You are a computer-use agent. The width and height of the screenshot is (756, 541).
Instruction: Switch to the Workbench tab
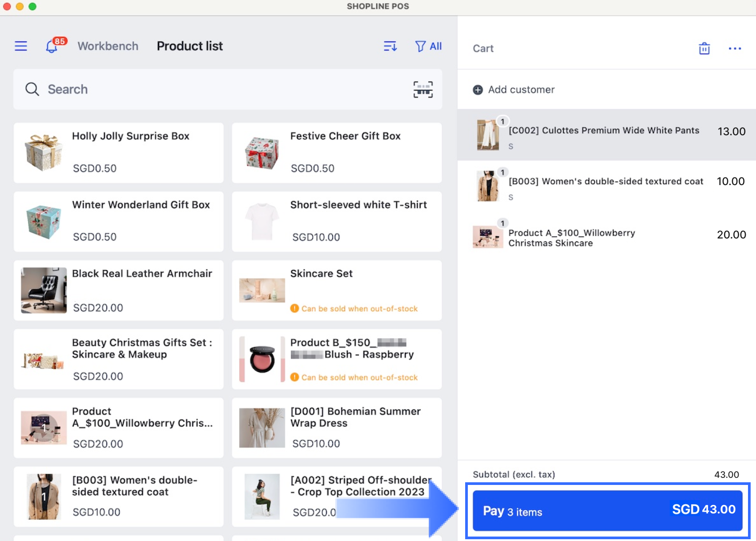(x=108, y=46)
